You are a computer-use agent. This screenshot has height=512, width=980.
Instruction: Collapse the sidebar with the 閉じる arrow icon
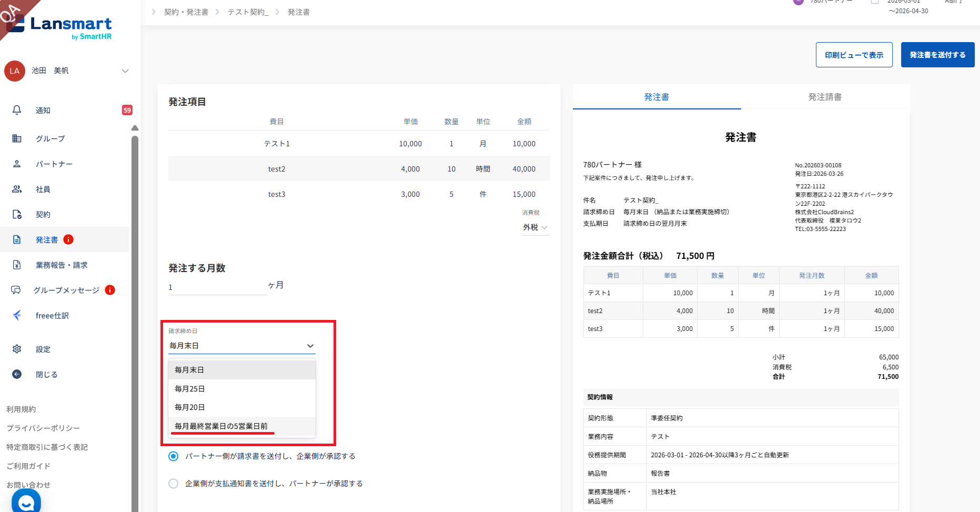pyautogui.click(x=17, y=374)
